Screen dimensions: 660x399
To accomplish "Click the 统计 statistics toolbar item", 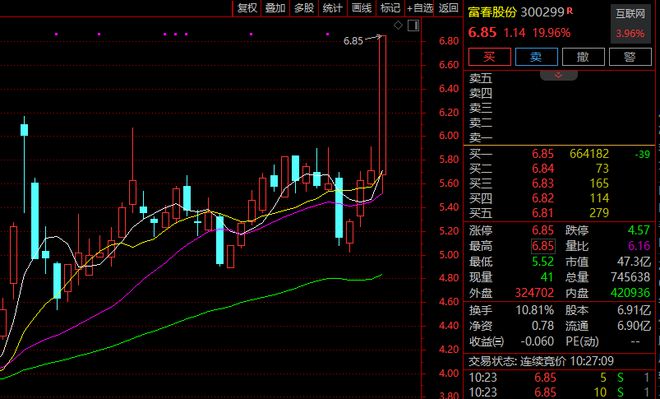I will click(x=333, y=8).
